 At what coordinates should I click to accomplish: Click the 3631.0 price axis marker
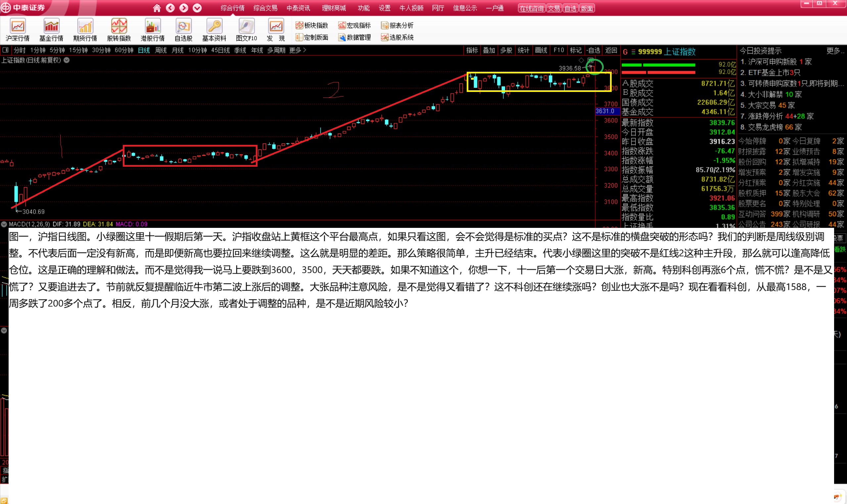(605, 111)
